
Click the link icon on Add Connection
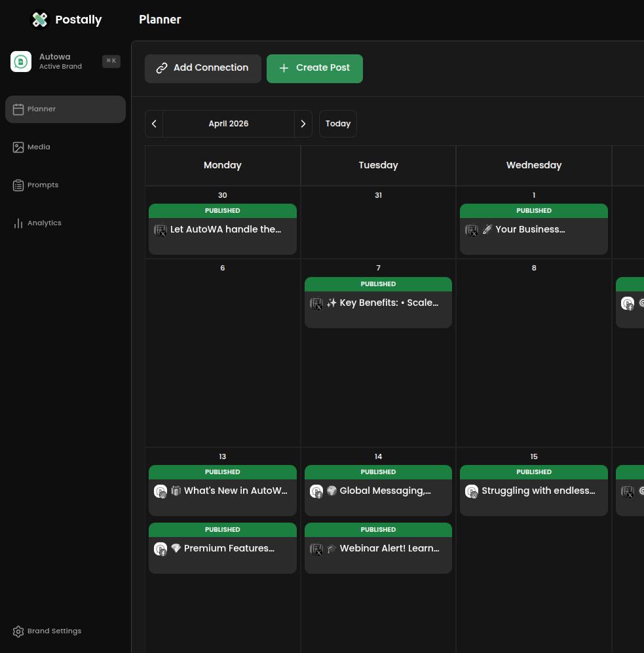[162, 68]
